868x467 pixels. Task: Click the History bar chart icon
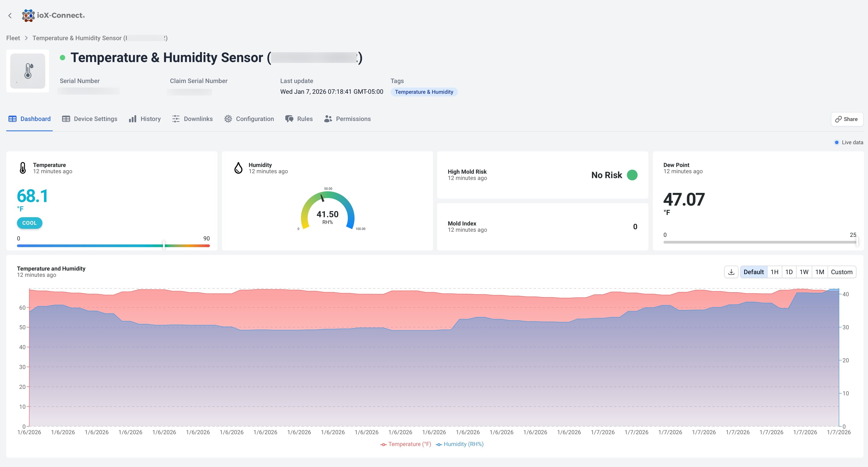coord(133,119)
